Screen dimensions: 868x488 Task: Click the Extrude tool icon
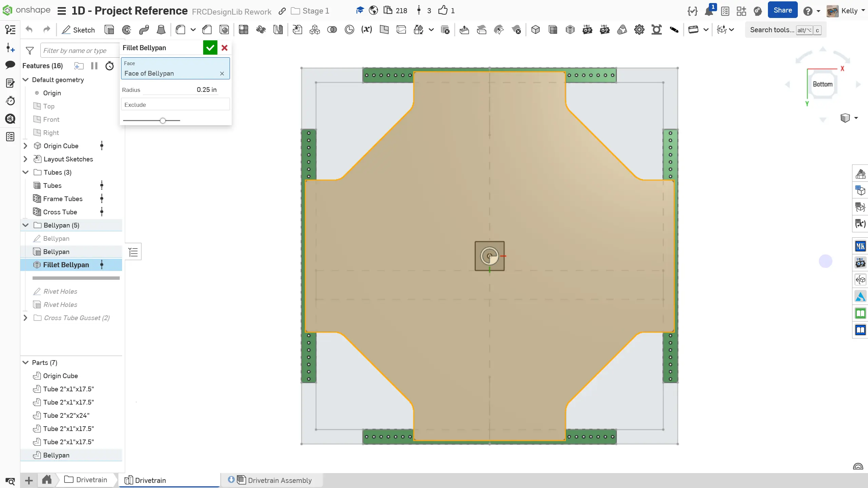(x=109, y=30)
